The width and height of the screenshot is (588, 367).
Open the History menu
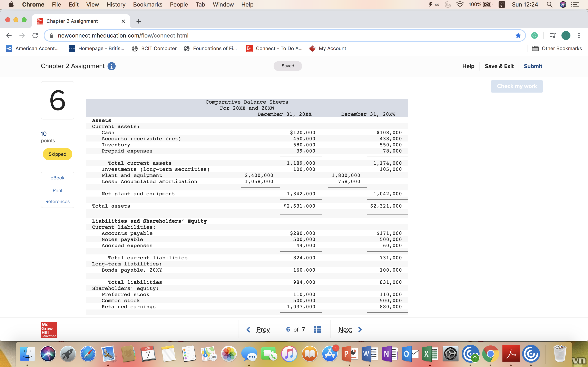point(116,4)
